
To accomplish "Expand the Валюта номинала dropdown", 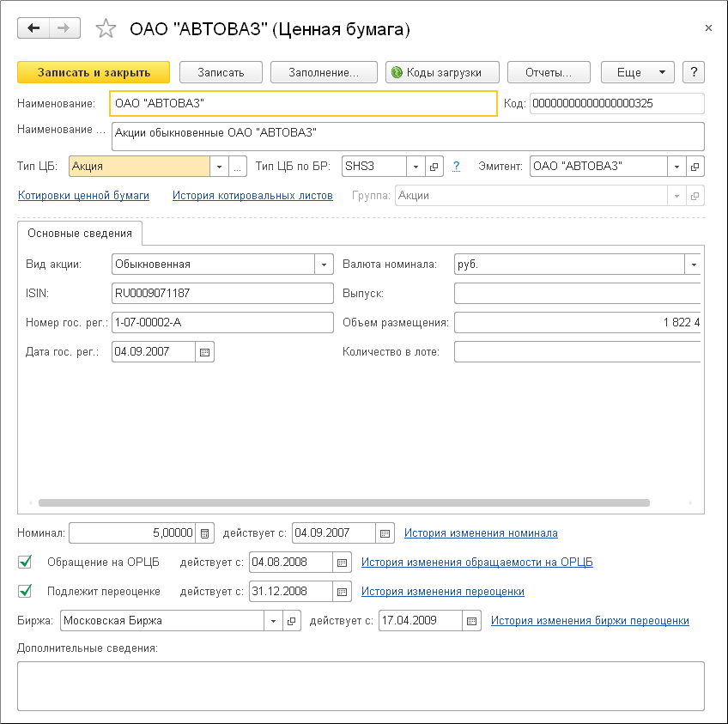I will click(694, 265).
